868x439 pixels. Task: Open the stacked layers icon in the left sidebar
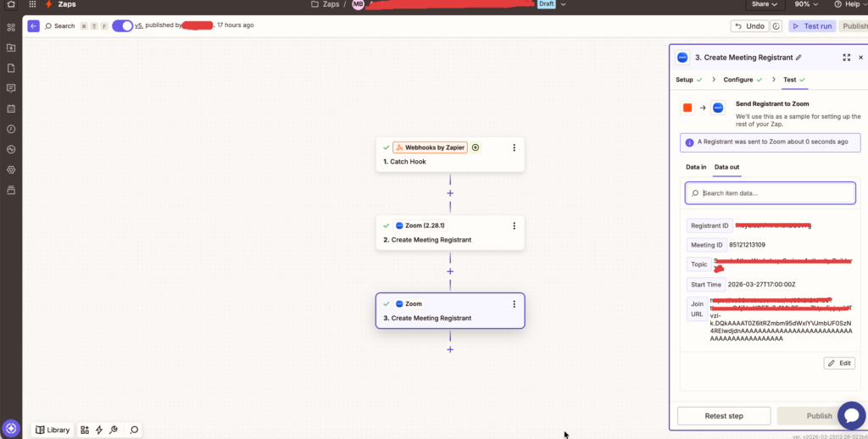coord(10,190)
